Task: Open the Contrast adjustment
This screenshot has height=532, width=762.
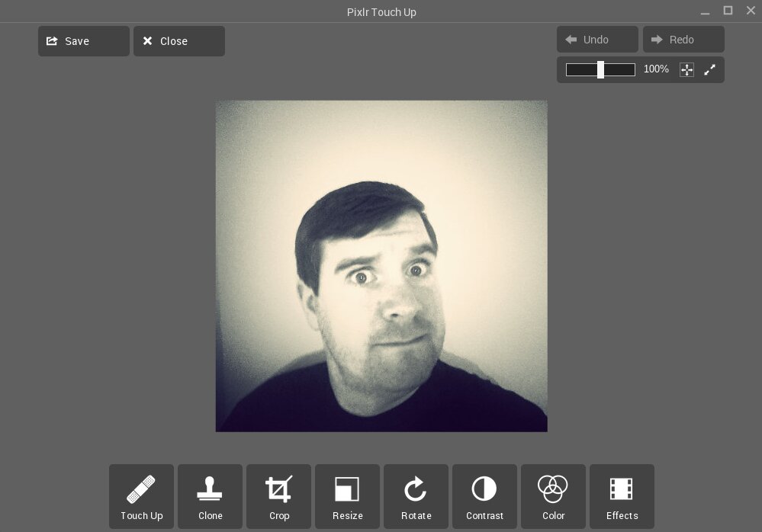Action: (484, 496)
